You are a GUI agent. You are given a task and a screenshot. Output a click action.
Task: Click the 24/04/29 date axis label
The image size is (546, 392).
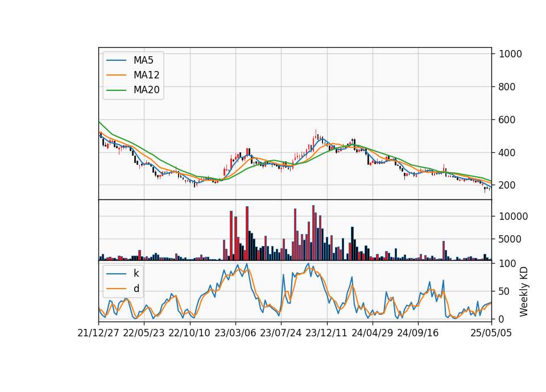point(372,333)
